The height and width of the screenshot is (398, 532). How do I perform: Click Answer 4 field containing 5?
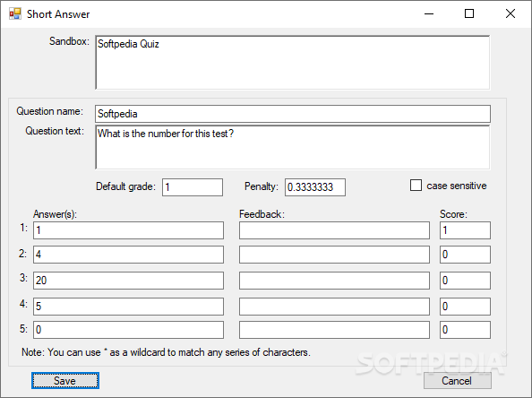[128, 307]
